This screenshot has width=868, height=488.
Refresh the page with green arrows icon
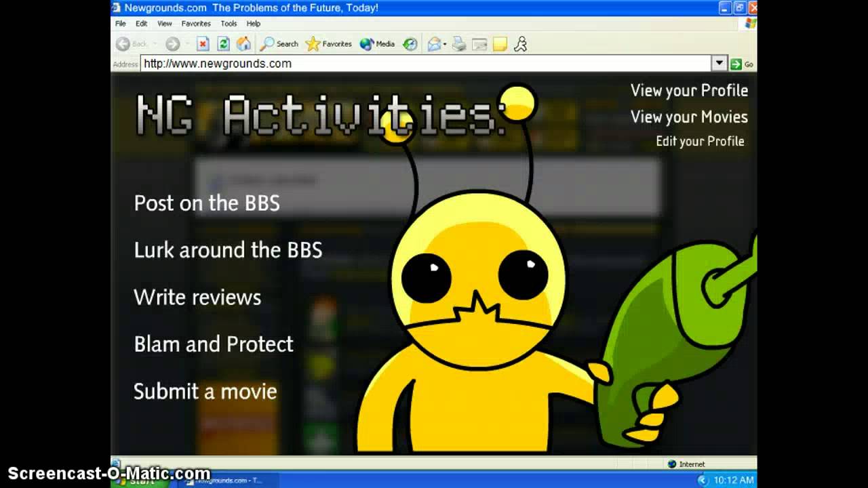[223, 44]
